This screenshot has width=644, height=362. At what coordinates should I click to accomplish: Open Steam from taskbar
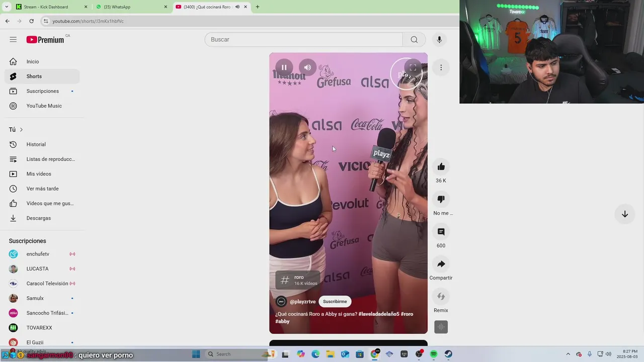coord(448,354)
